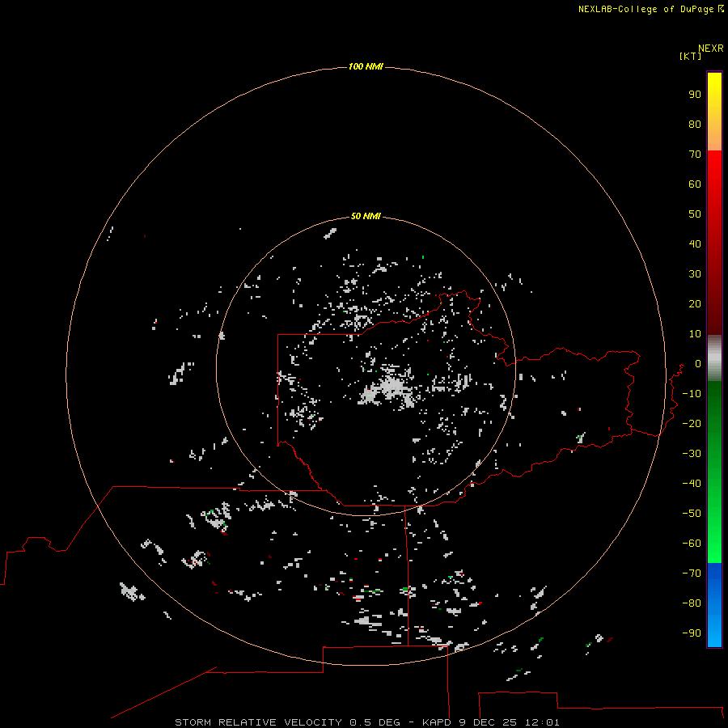Click the -40 value on velocity scale
The image size is (728, 728).
tap(692, 484)
